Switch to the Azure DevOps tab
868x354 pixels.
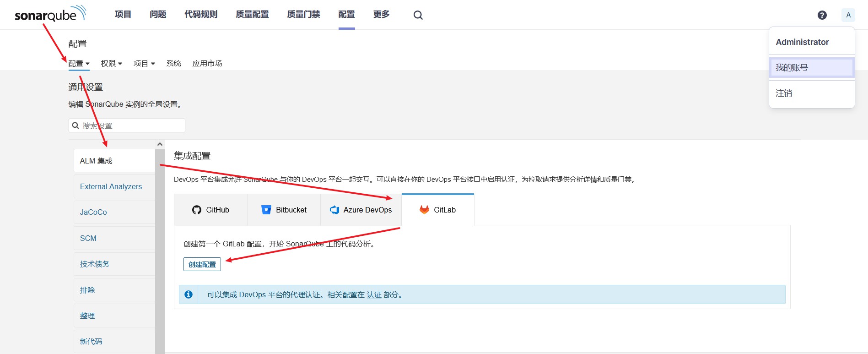point(361,210)
